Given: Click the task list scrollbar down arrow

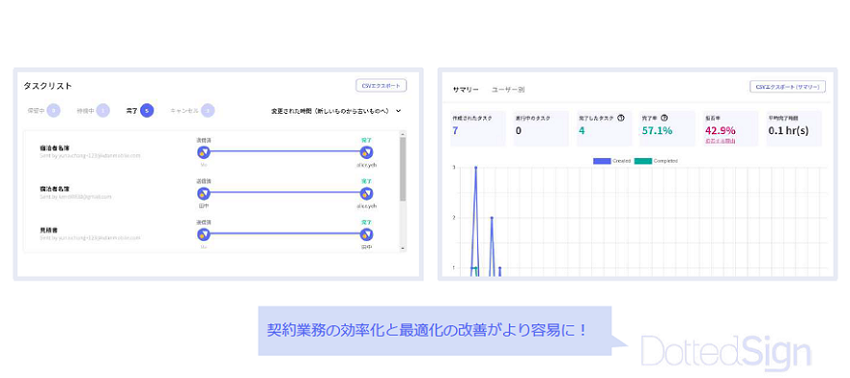Looking at the screenshot, I should 402,248.
